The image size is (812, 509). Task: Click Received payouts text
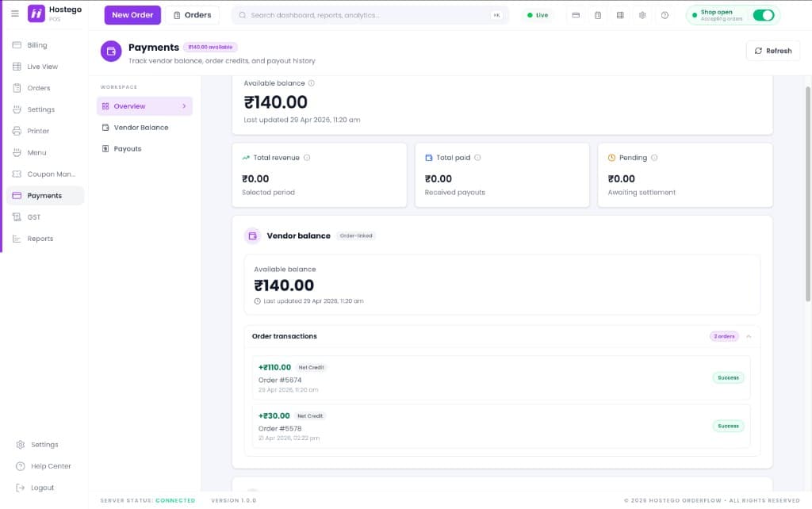pos(454,193)
